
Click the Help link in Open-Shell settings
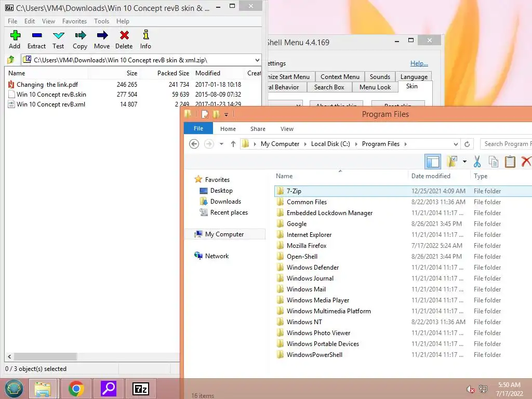tap(419, 63)
